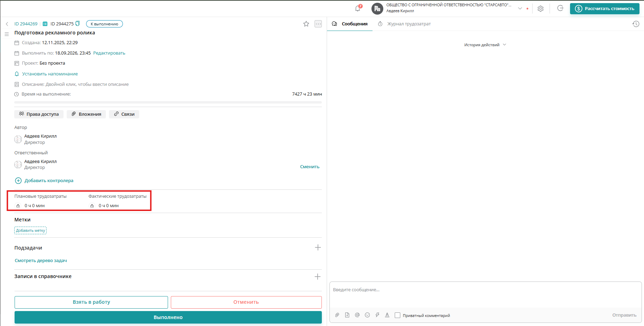Expand the История действий dropdown
The image size is (644, 326).
coord(485,45)
